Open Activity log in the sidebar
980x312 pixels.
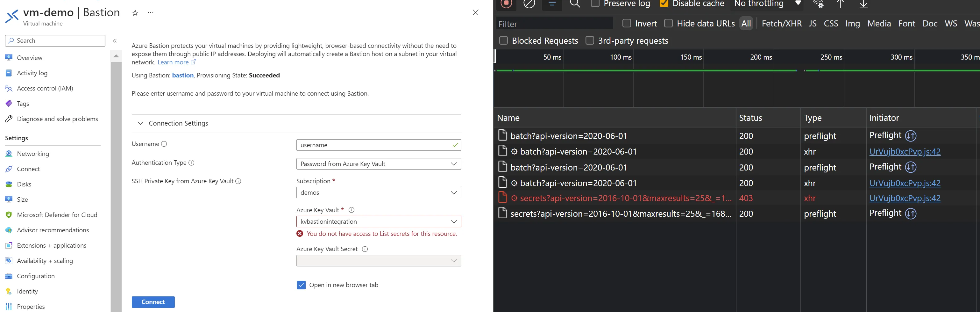(x=32, y=73)
